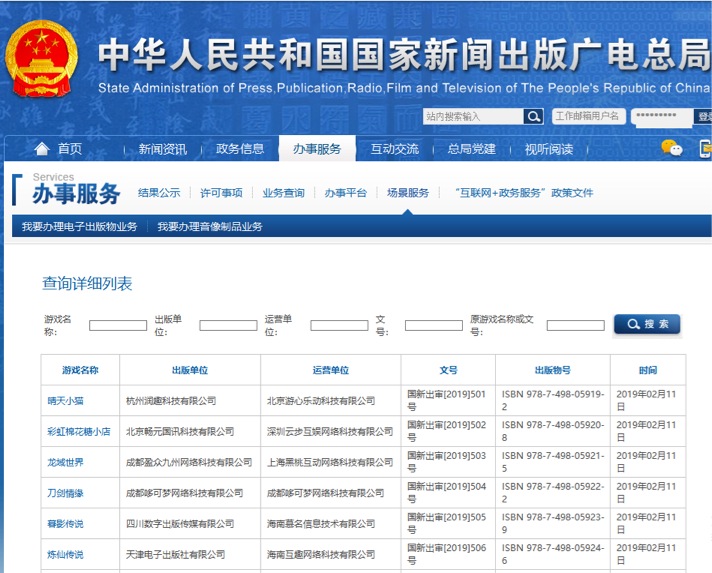712x573 pixels.
Task: Open the 龙城世界 game link
Action: point(65,463)
